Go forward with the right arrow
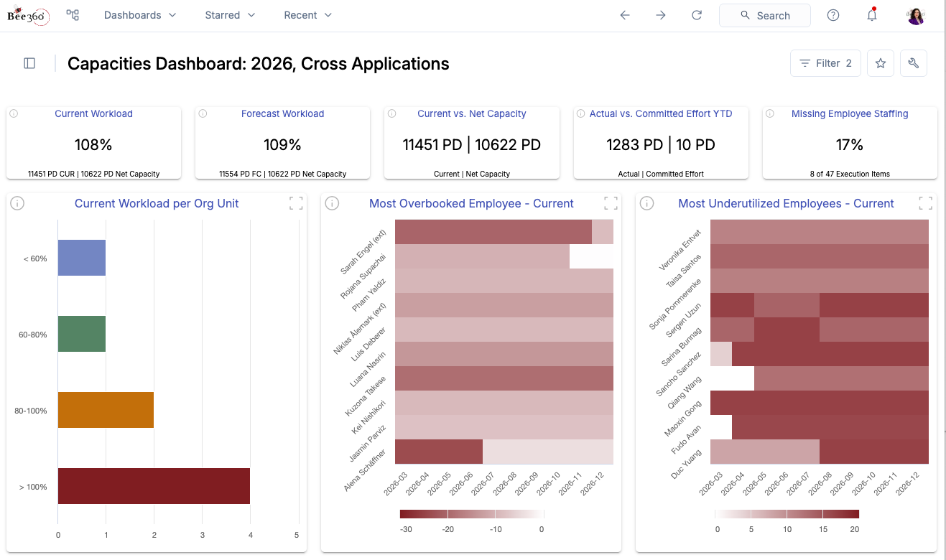Image resolution: width=946 pixels, height=560 pixels. click(661, 15)
